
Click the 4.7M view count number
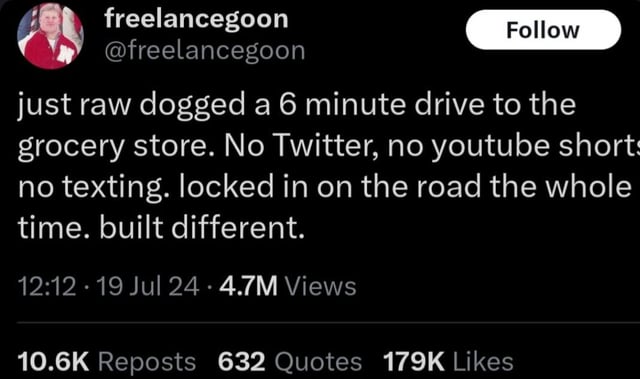[249, 286]
